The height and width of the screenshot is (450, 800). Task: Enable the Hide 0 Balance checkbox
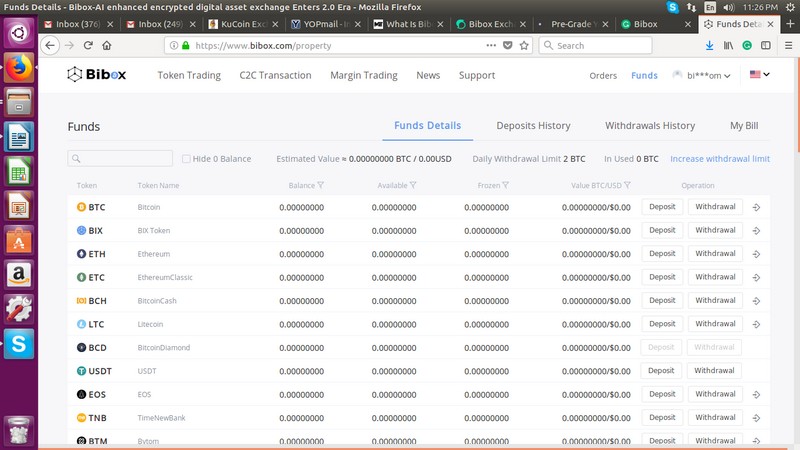coord(186,159)
